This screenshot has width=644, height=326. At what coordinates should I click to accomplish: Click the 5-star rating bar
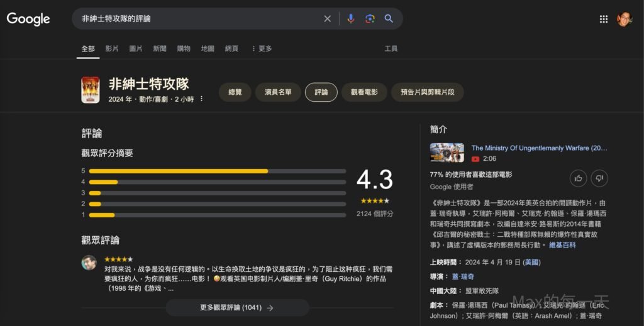[217, 171]
